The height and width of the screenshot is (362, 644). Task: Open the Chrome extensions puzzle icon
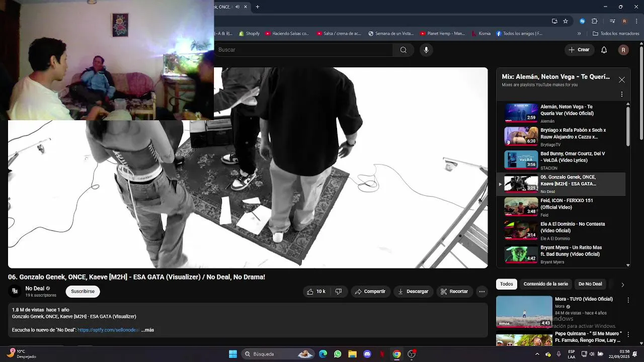tap(595, 21)
